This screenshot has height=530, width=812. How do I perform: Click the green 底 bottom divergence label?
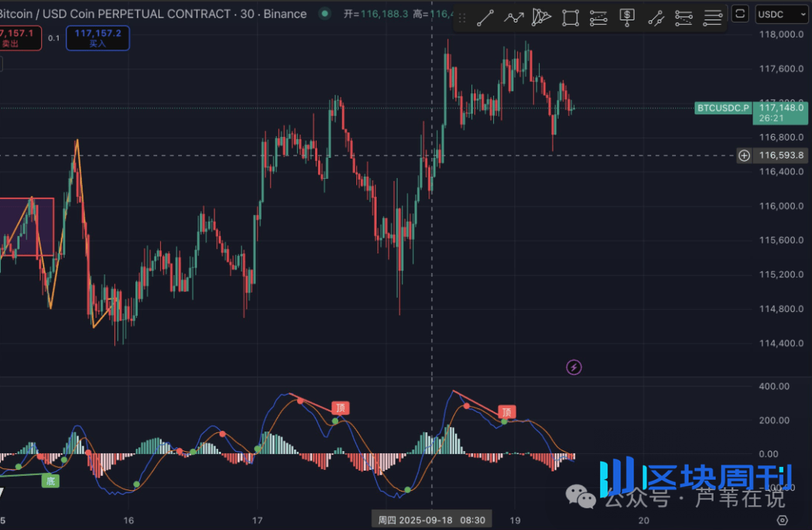point(50,481)
